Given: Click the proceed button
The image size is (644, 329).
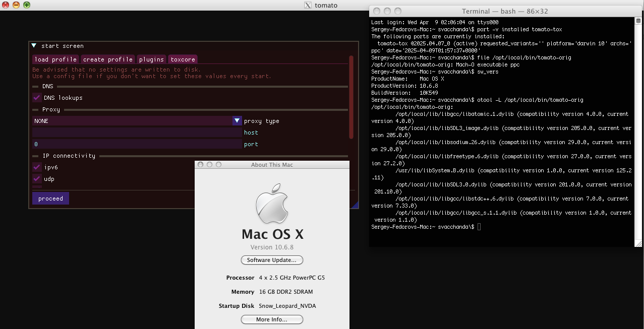Looking at the screenshot, I should 50,199.
